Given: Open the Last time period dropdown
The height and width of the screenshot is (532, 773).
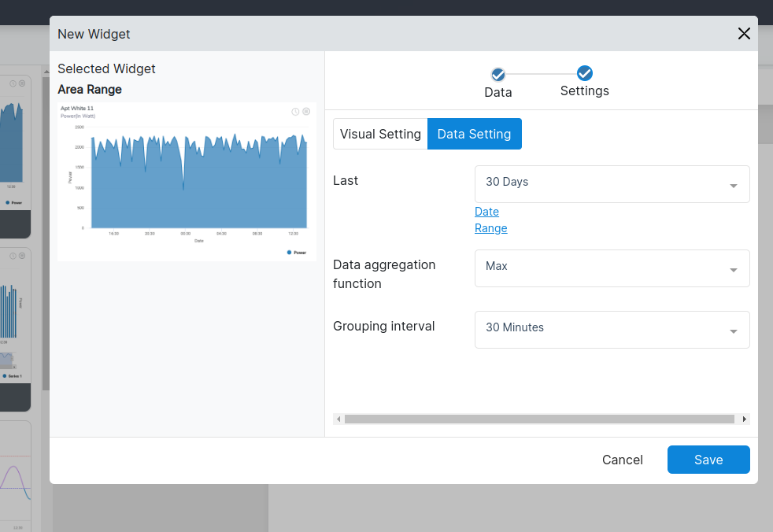Looking at the screenshot, I should [612, 184].
